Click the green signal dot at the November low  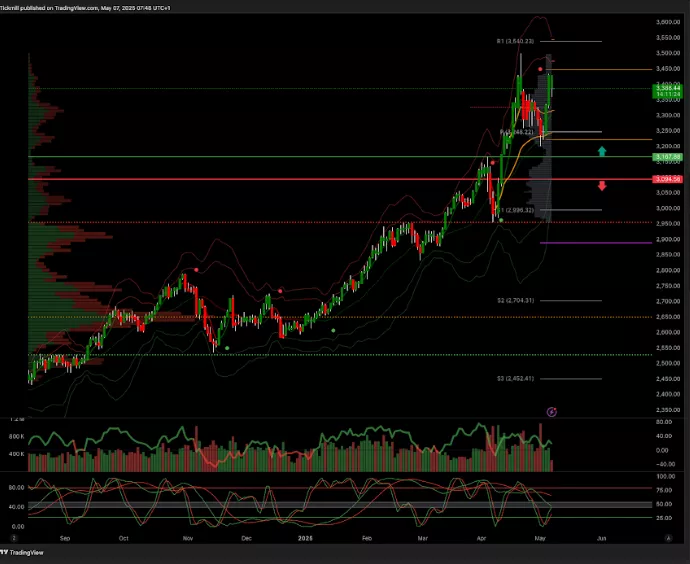pyautogui.click(x=227, y=348)
